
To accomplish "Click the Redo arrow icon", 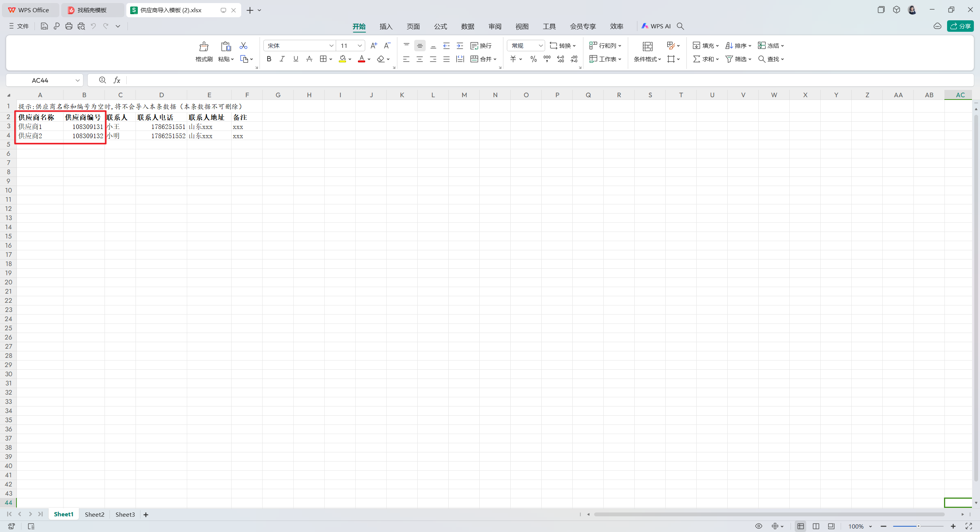I will click(106, 26).
